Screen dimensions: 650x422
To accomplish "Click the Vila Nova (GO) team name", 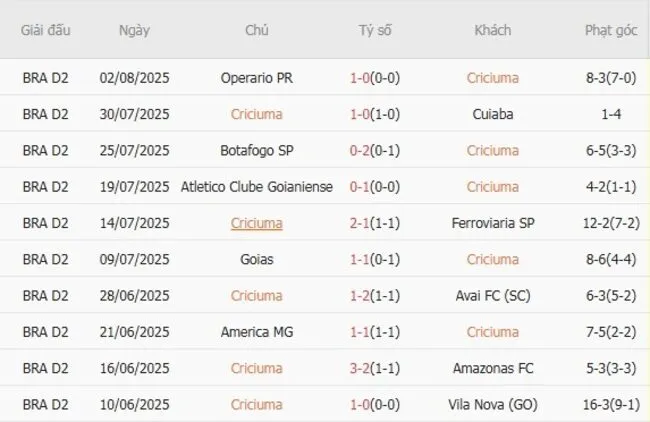I will click(492, 405).
